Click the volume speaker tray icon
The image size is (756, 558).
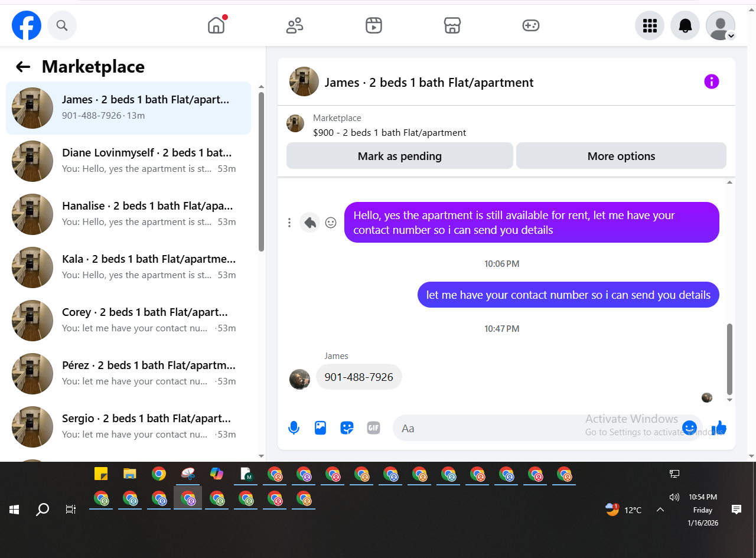click(674, 497)
